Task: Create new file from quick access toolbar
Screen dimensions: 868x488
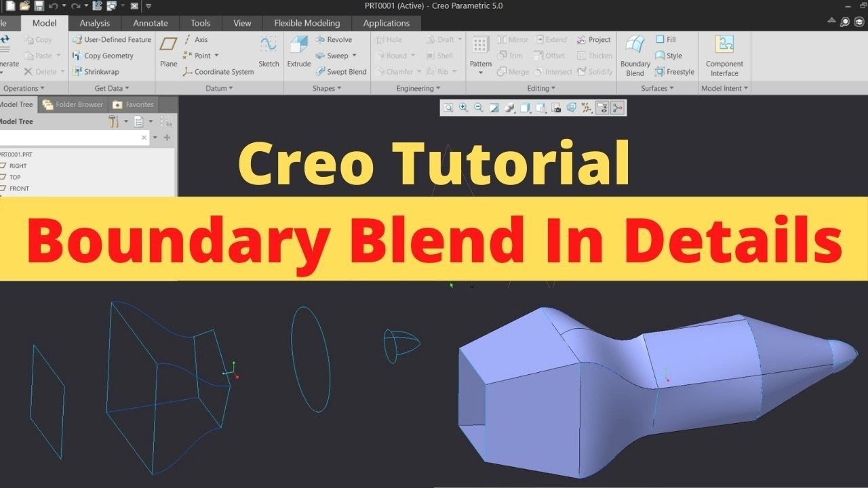Action: (10, 6)
